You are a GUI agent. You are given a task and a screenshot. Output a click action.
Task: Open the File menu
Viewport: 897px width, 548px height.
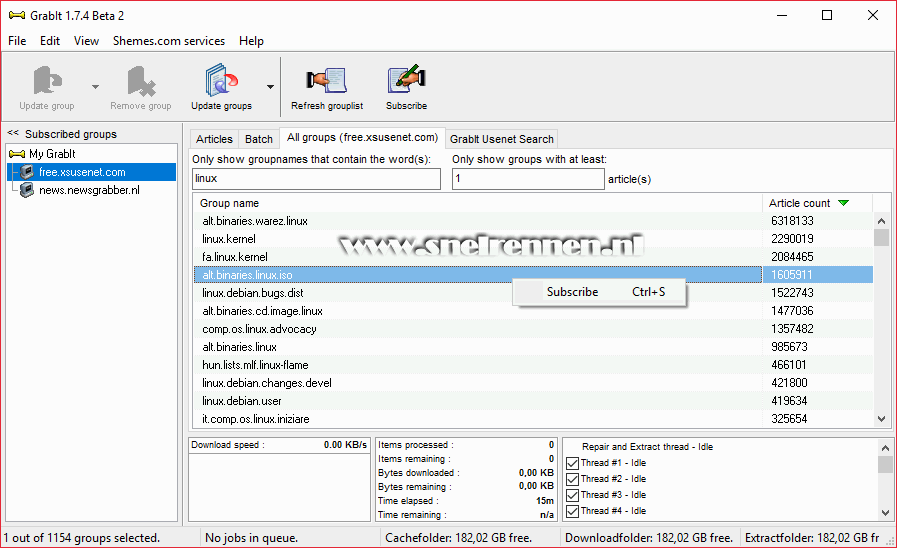pos(17,41)
